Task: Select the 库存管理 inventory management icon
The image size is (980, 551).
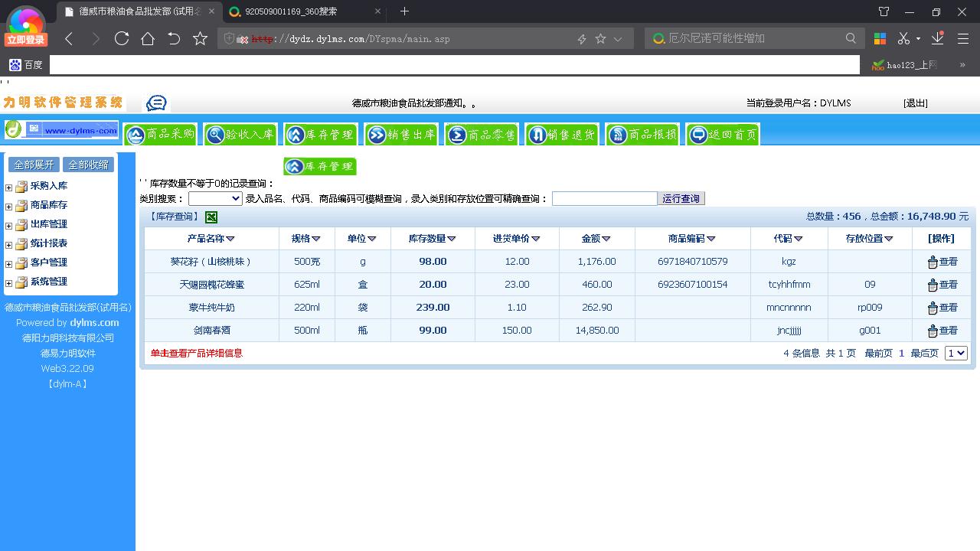Action: [x=321, y=134]
